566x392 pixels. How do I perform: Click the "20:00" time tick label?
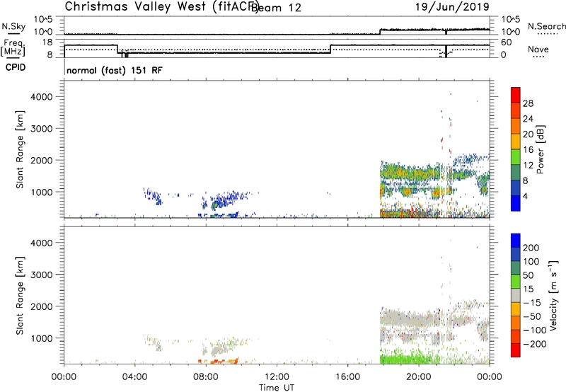(418, 377)
